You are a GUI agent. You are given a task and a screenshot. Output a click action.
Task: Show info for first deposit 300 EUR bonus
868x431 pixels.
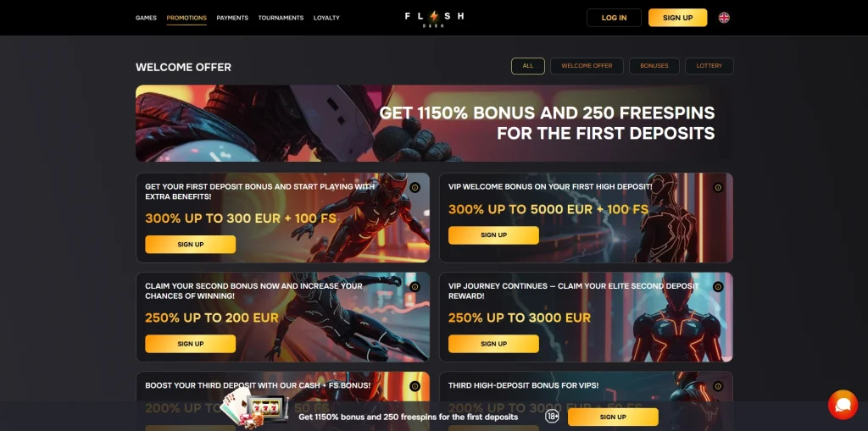(415, 188)
